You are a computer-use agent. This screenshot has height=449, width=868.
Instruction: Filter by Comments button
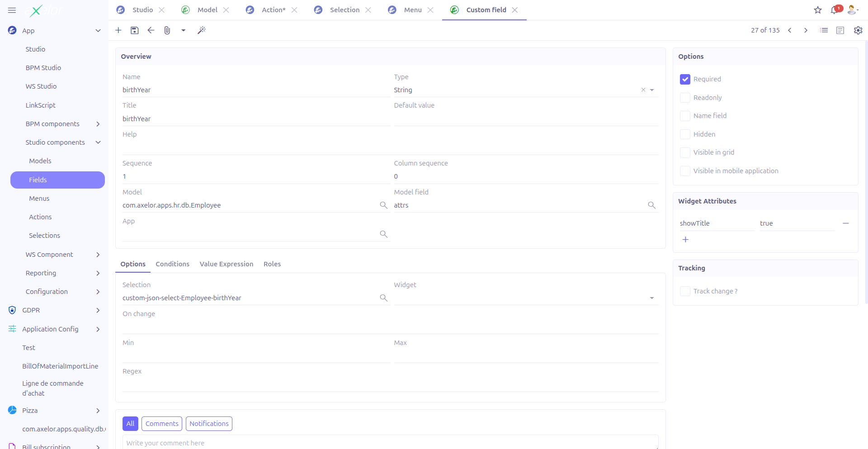(162, 424)
